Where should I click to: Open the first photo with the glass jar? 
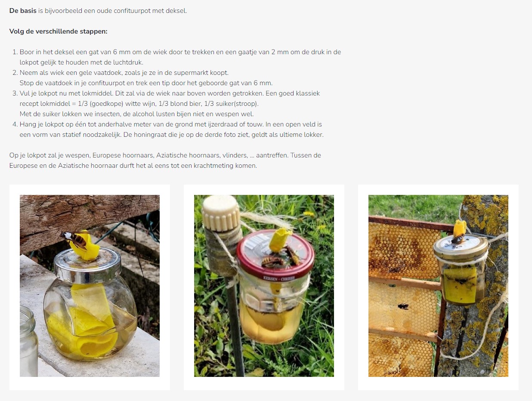[x=90, y=286]
